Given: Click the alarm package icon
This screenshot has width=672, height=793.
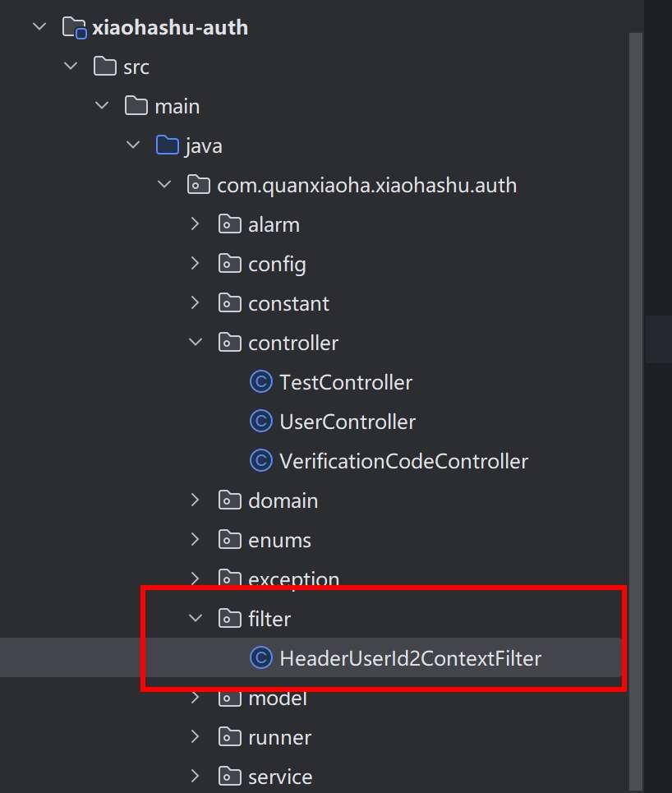Looking at the screenshot, I should point(229,224).
